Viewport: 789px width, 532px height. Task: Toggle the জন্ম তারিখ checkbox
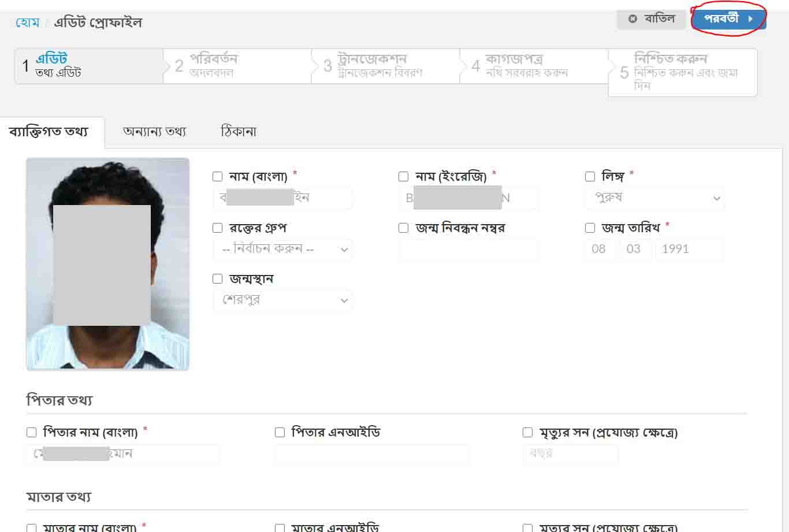click(590, 228)
